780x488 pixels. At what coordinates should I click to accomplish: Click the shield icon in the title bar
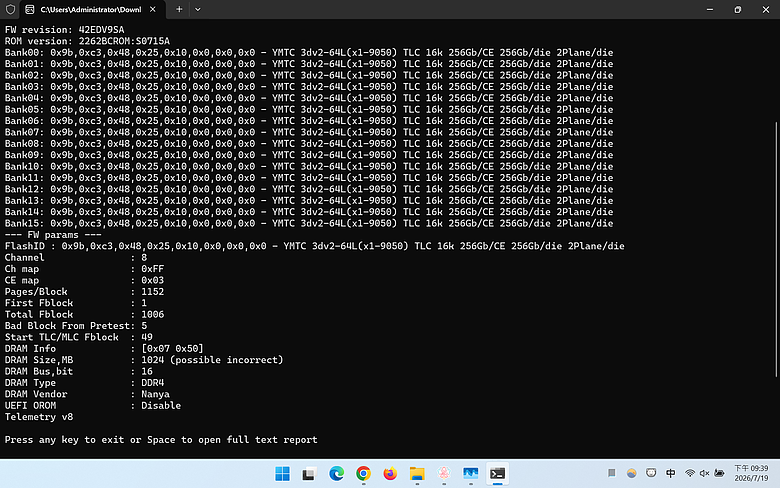(10, 9)
